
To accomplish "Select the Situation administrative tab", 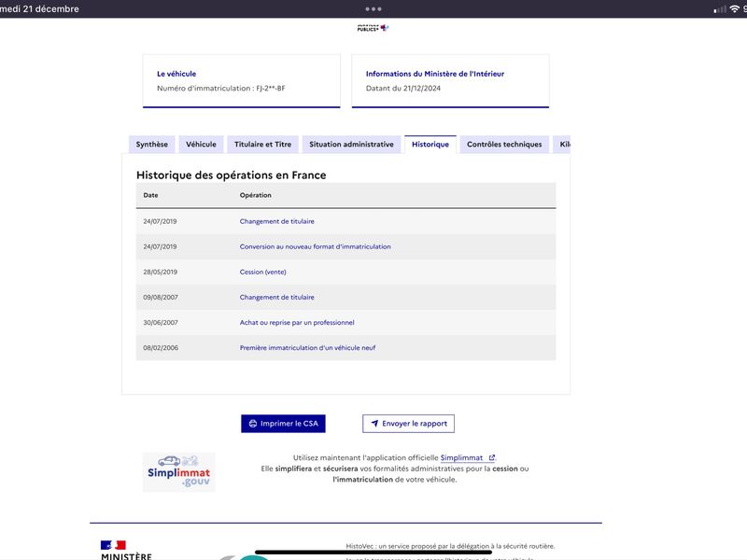I will 352,145.
